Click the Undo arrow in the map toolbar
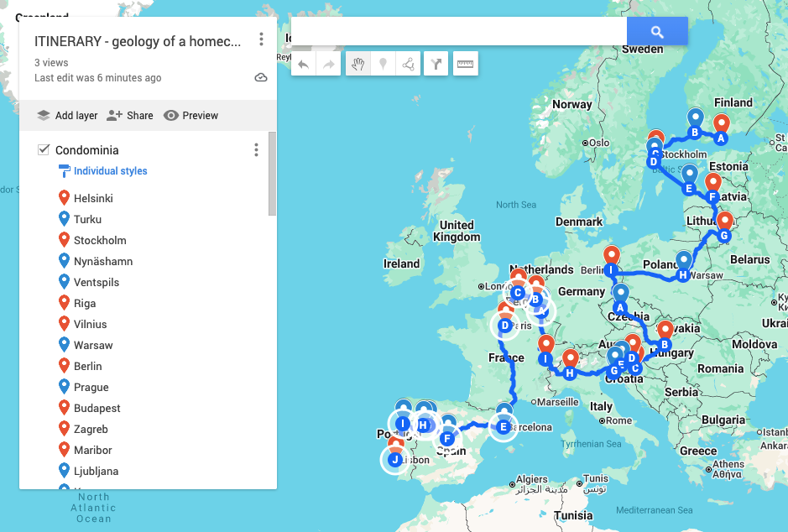The image size is (788, 532). coord(304,64)
